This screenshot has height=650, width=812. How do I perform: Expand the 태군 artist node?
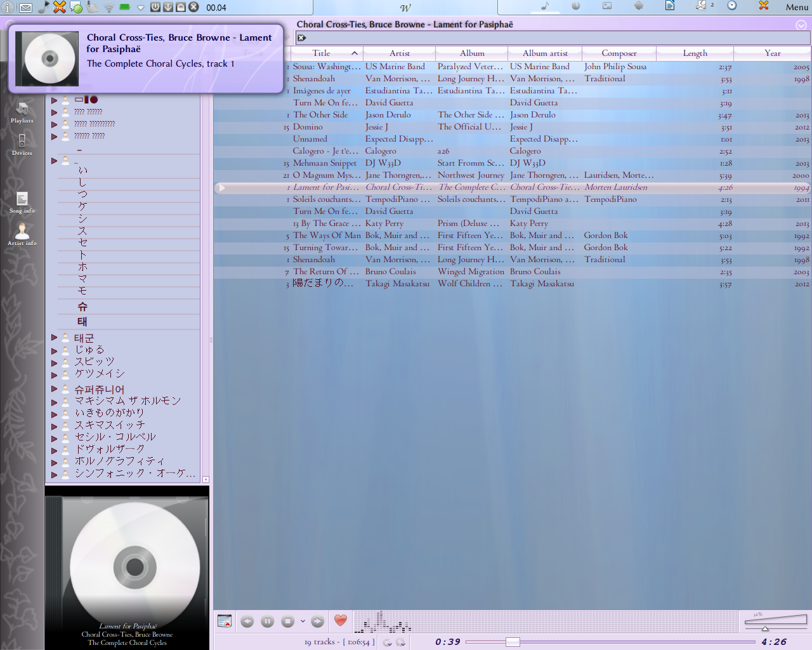[x=55, y=338]
